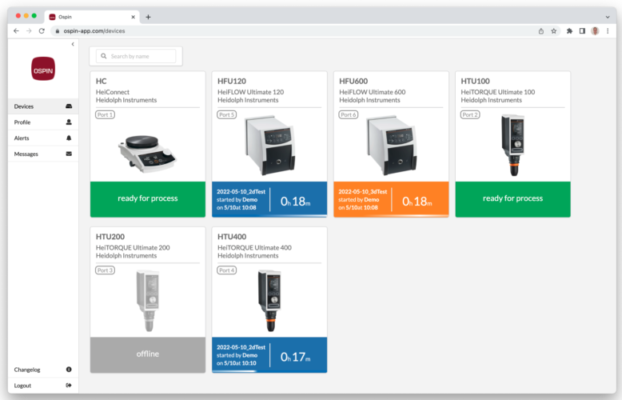Open the Alerts sidebar item
The width and height of the screenshot is (622, 400).
tap(43, 138)
